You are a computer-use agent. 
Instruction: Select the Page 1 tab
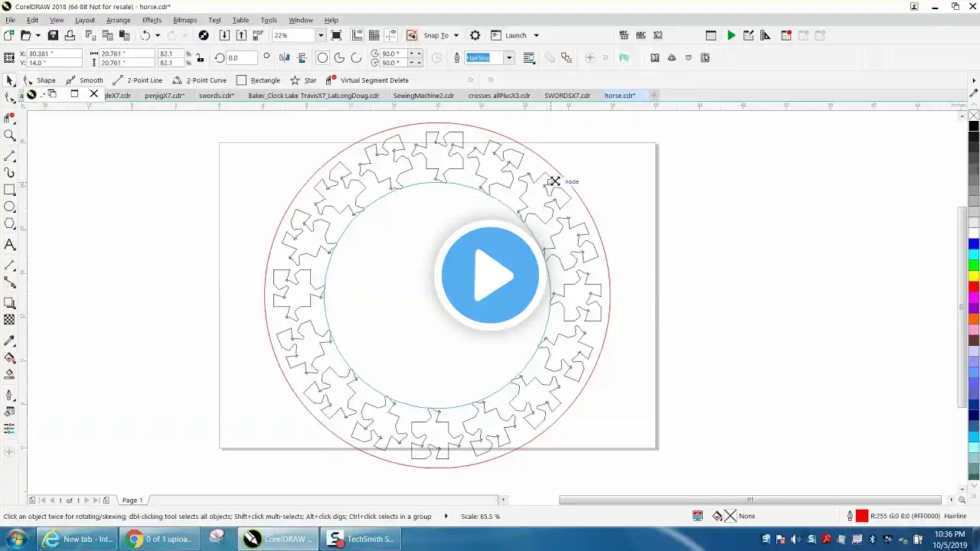pyautogui.click(x=132, y=500)
